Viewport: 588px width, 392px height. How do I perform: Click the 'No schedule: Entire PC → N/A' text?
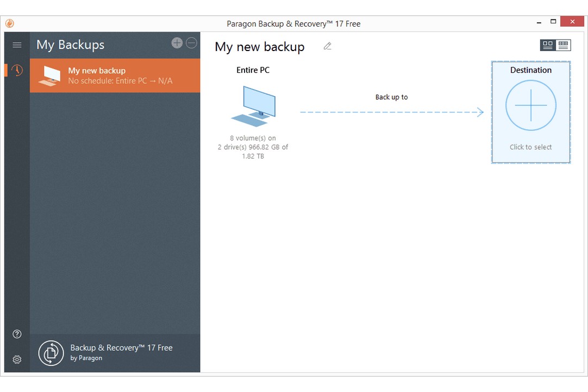click(121, 81)
